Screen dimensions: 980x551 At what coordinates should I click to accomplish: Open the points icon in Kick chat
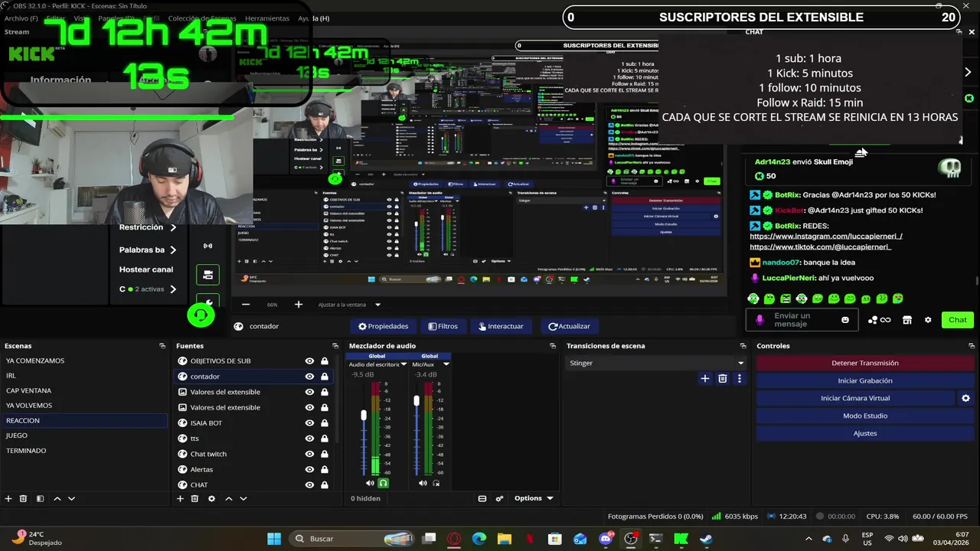point(879,320)
